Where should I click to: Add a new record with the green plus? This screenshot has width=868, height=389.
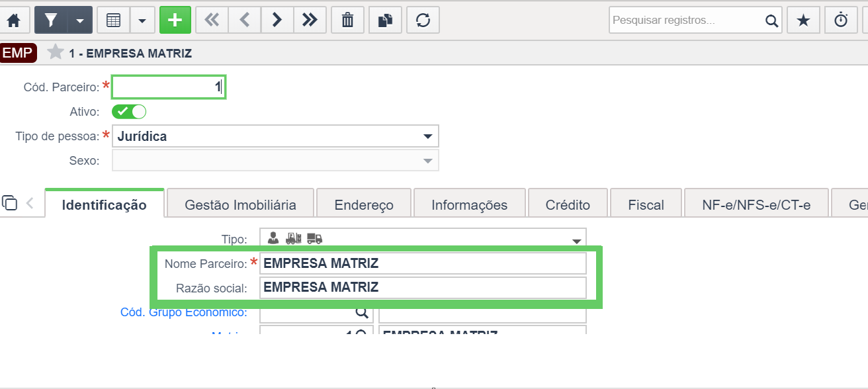coord(175,21)
